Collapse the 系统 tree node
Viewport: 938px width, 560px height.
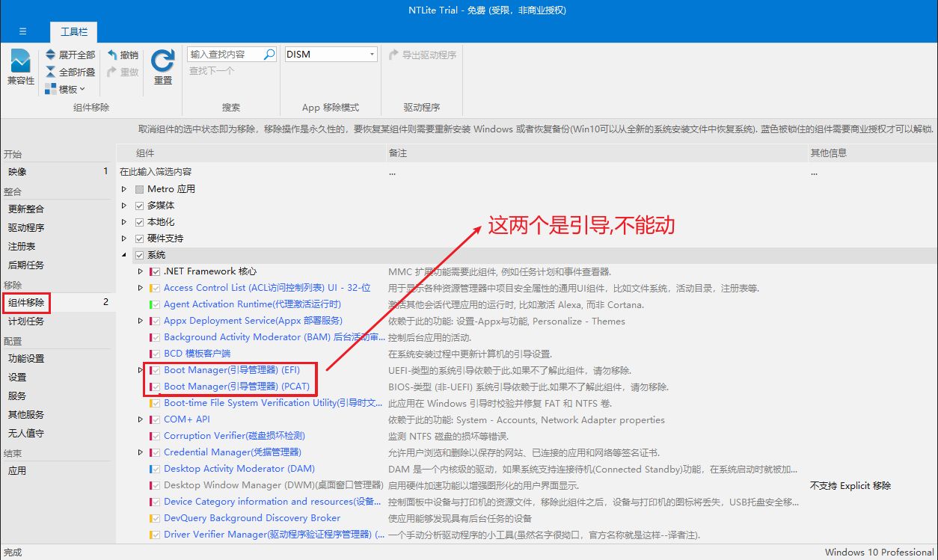pos(124,255)
